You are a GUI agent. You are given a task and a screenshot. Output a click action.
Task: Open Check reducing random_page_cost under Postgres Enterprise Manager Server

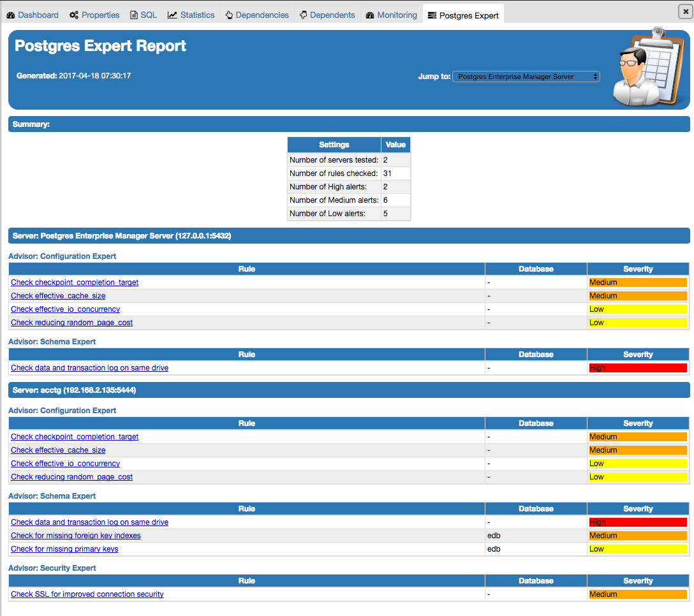pos(71,323)
